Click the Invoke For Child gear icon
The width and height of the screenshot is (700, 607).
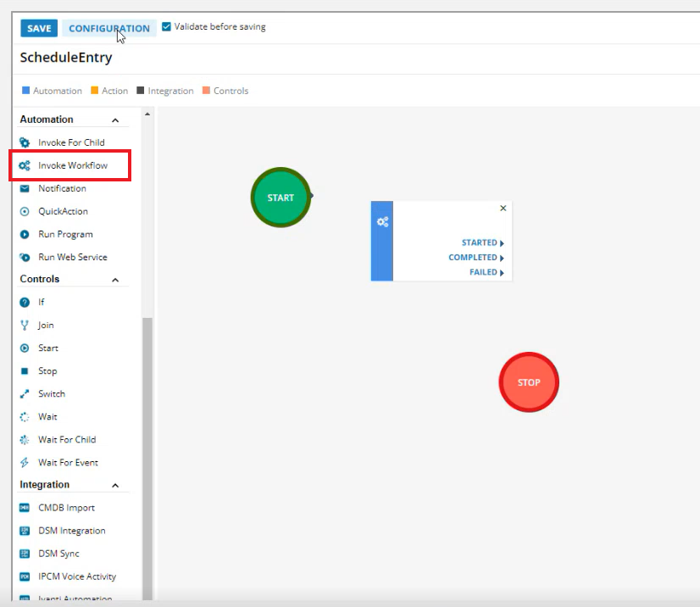pyautogui.click(x=25, y=142)
